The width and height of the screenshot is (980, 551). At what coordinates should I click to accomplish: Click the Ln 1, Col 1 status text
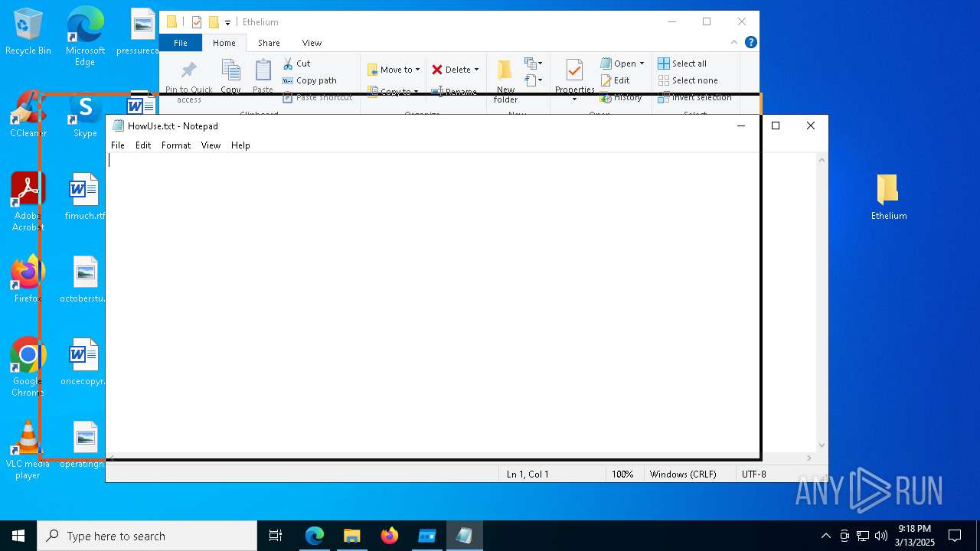tap(528, 474)
